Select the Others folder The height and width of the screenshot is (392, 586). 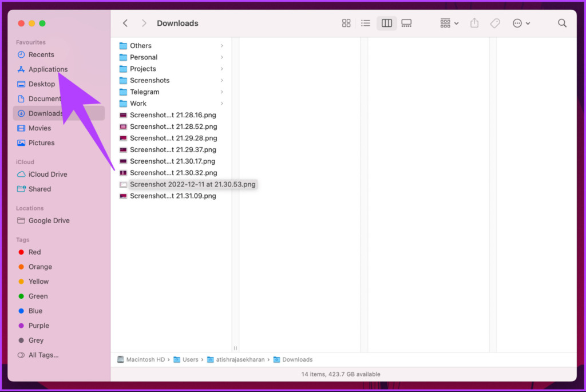click(172, 46)
